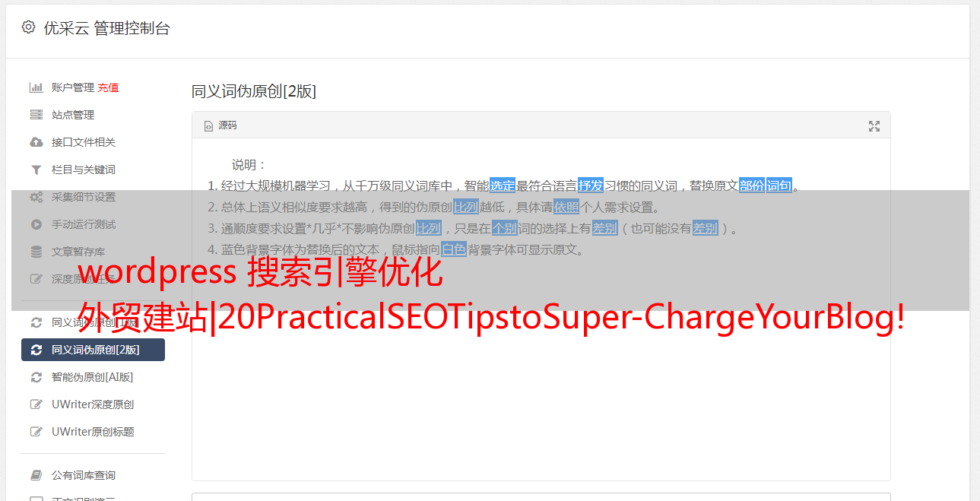
Task: Open 账户管理 bar chart icon
Action: pos(36,87)
